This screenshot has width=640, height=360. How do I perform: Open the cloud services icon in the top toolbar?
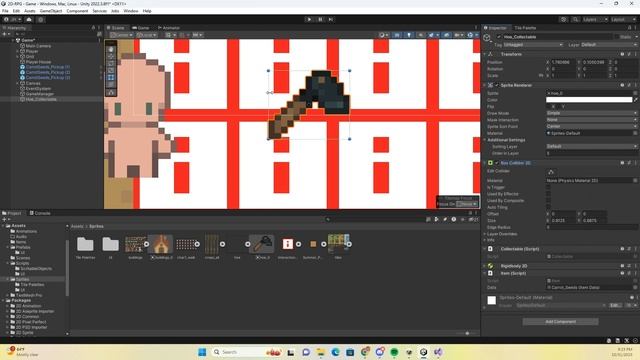[x=29, y=19]
